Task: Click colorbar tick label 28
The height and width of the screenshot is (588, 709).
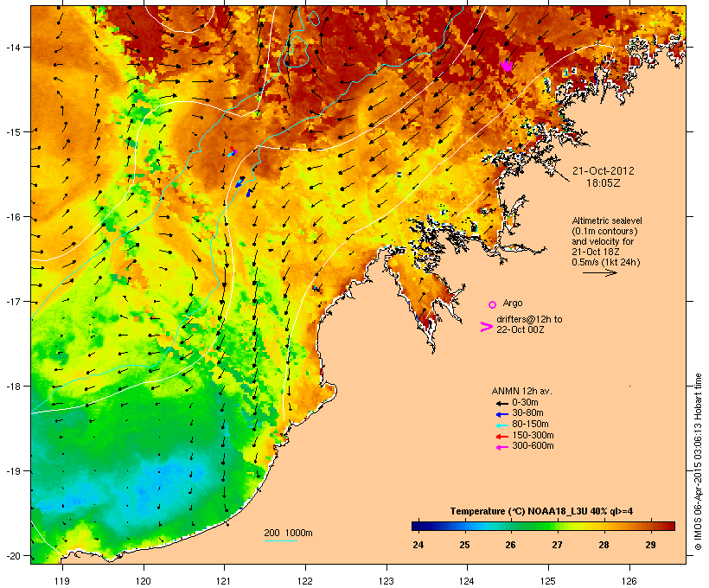Action: (604, 545)
